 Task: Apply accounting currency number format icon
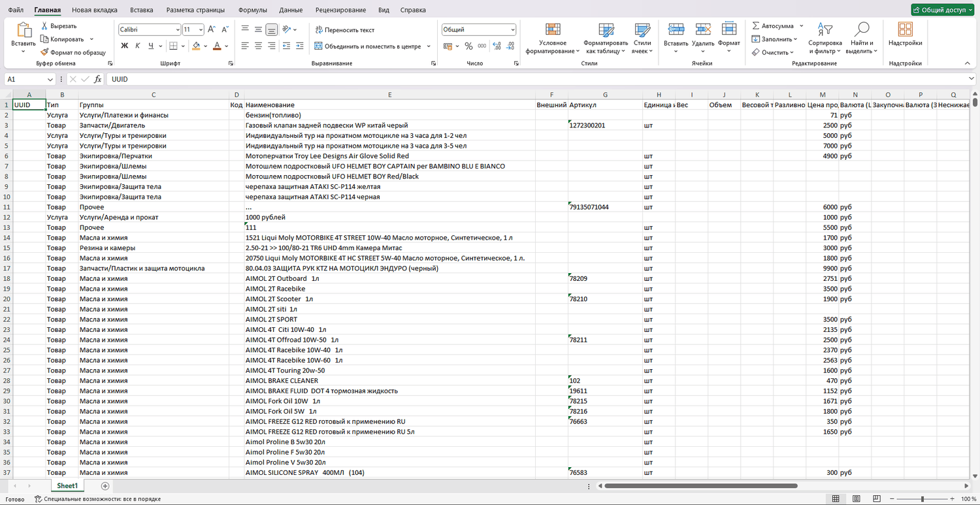pos(448,46)
